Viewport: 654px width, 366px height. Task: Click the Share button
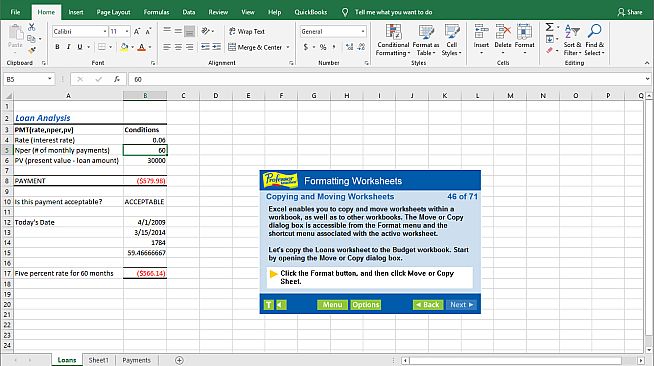(630, 12)
